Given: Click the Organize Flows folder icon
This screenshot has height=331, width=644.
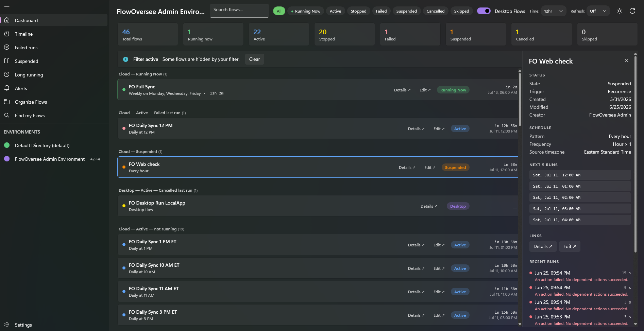Looking at the screenshot, I should click(7, 102).
